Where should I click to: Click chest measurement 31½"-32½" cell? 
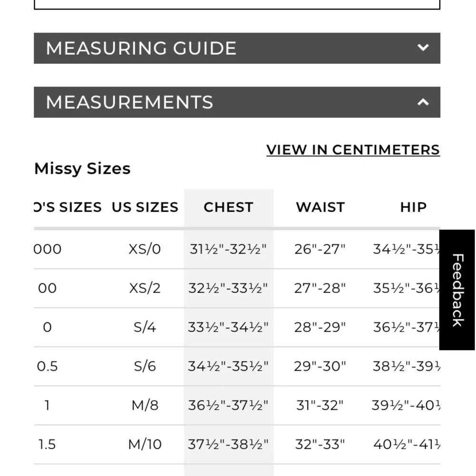coord(228,249)
